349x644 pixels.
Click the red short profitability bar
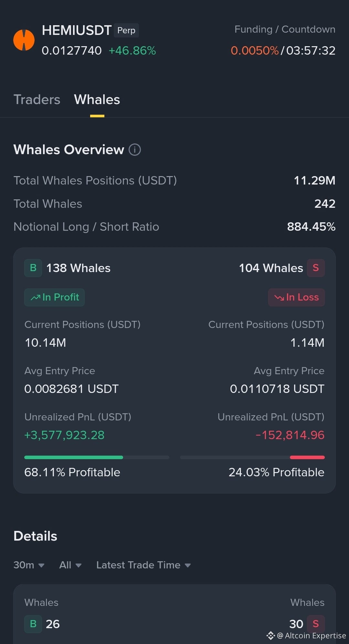[x=307, y=457]
